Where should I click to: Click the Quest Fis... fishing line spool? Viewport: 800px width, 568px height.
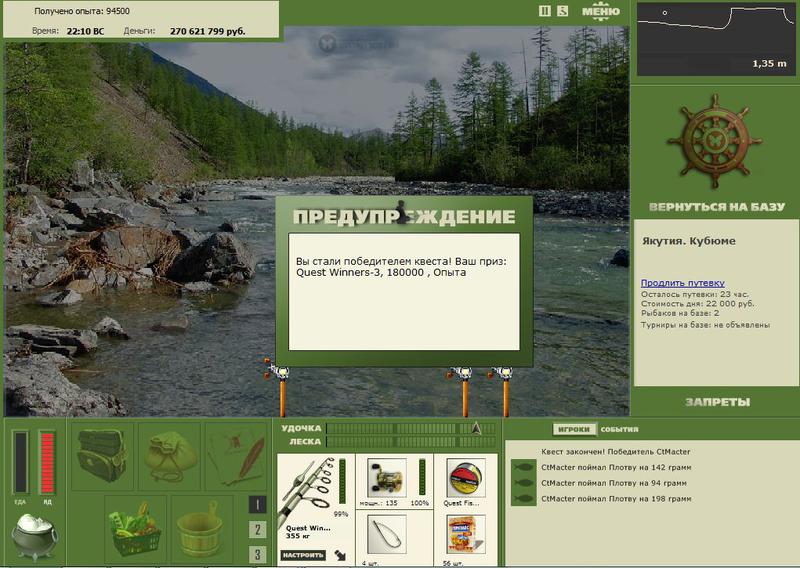pyautogui.click(x=465, y=478)
